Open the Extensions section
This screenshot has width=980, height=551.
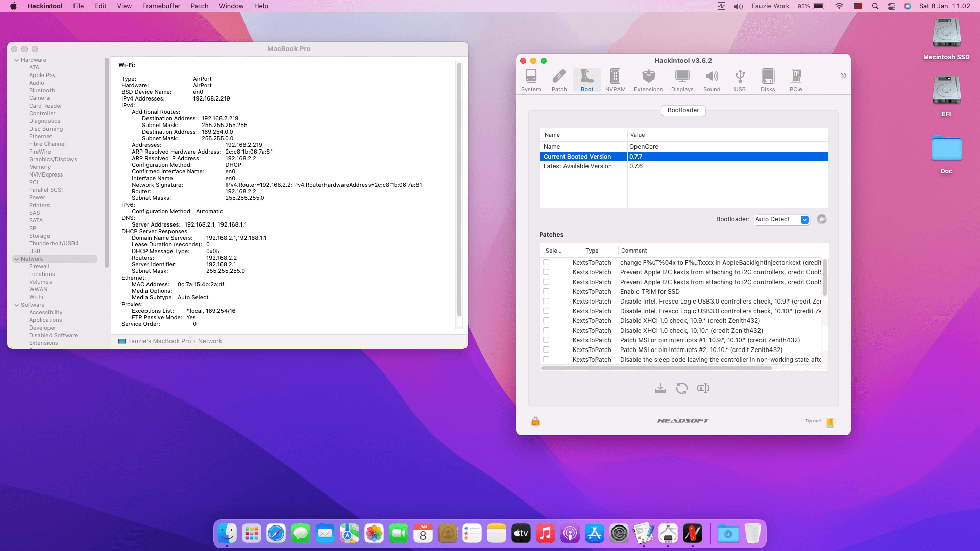(648, 81)
